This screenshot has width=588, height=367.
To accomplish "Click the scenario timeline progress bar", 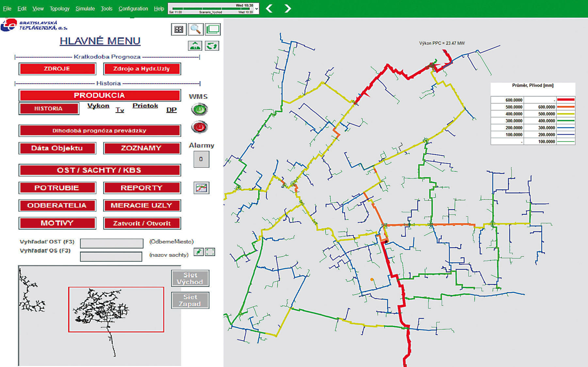I will [211, 9].
